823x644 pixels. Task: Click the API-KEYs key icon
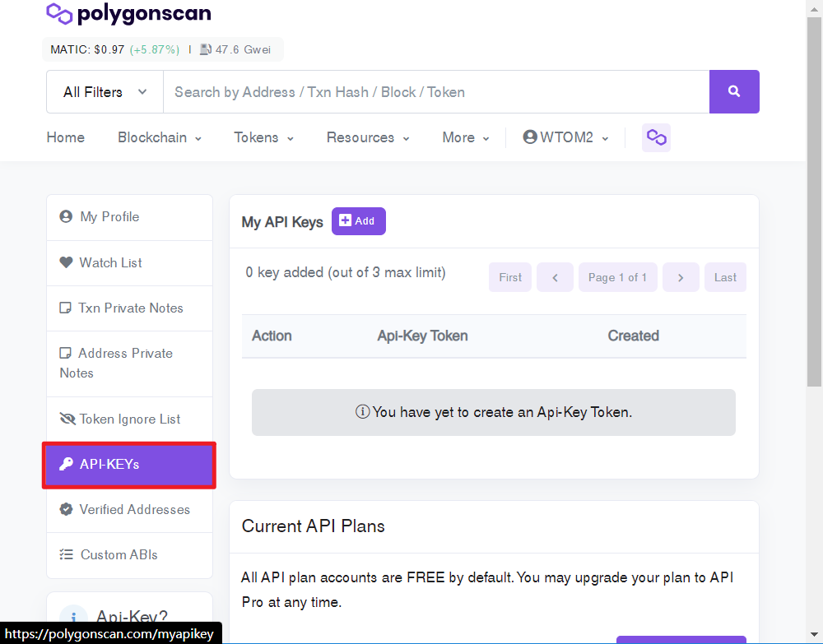coord(66,464)
